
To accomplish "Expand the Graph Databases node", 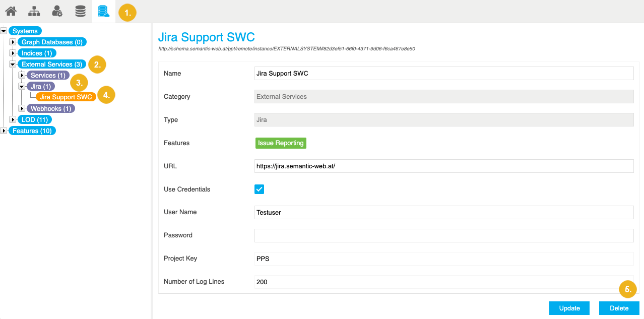I will pyautogui.click(x=13, y=42).
